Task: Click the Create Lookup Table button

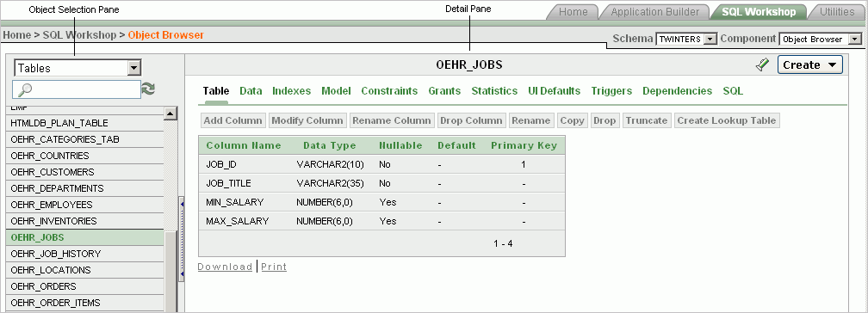Action: (727, 120)
